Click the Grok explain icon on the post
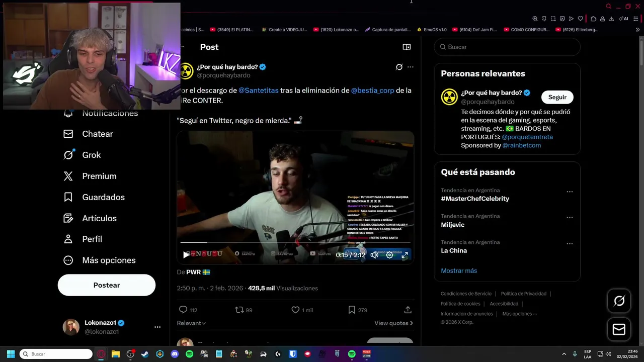 (399, 67)
